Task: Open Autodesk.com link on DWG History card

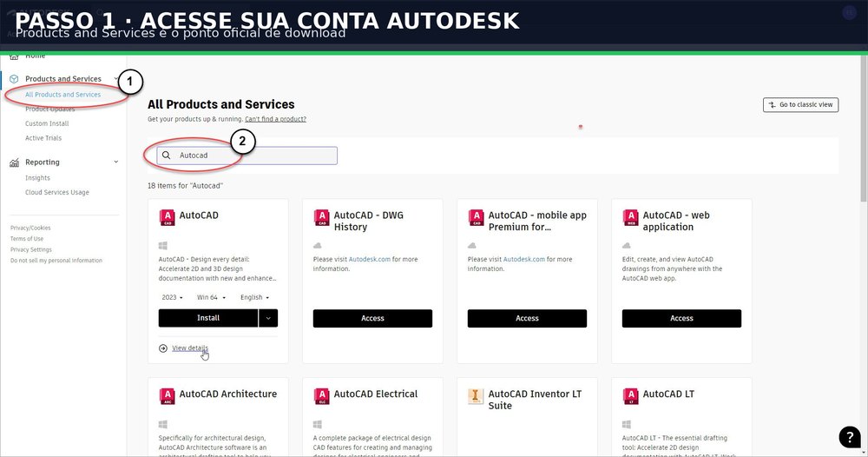Action: coord(369,259)
